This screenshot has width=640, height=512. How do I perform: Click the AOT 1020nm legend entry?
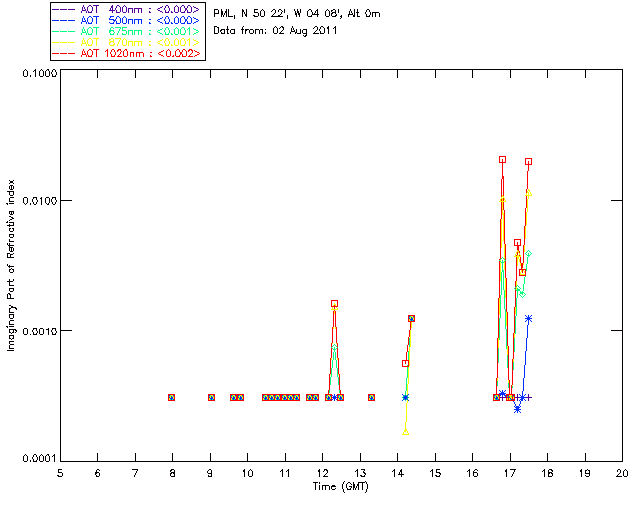click(x=127, y=53)
